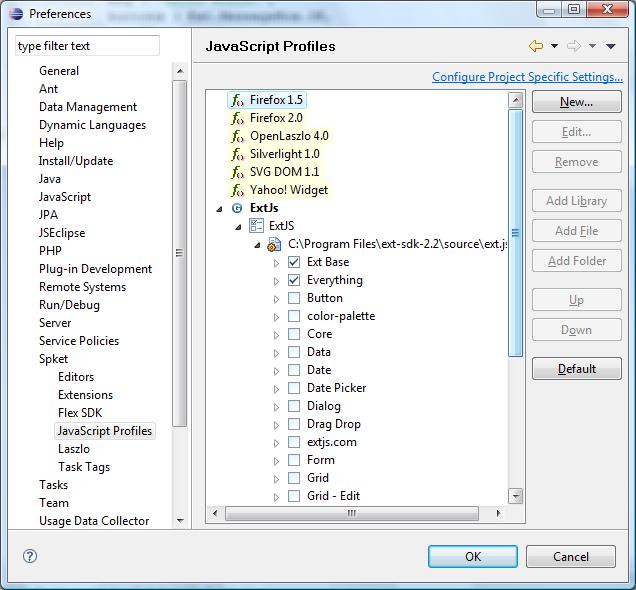Expand the color-palette node

276,317
